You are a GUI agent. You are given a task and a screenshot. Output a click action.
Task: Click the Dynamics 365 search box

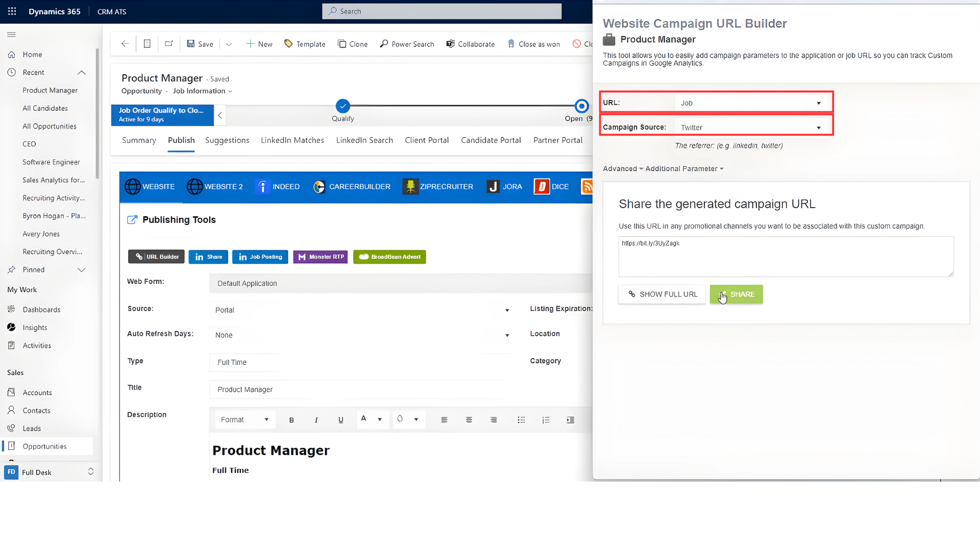pyautogui.click(x=442, y=11)
